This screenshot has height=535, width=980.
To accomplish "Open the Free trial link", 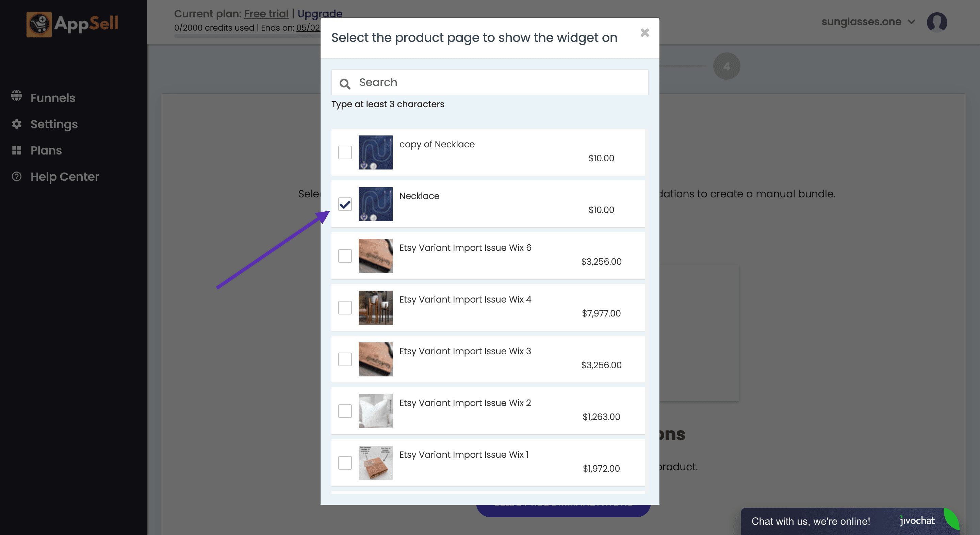I will pyautogui.click(x=266, y=14).
